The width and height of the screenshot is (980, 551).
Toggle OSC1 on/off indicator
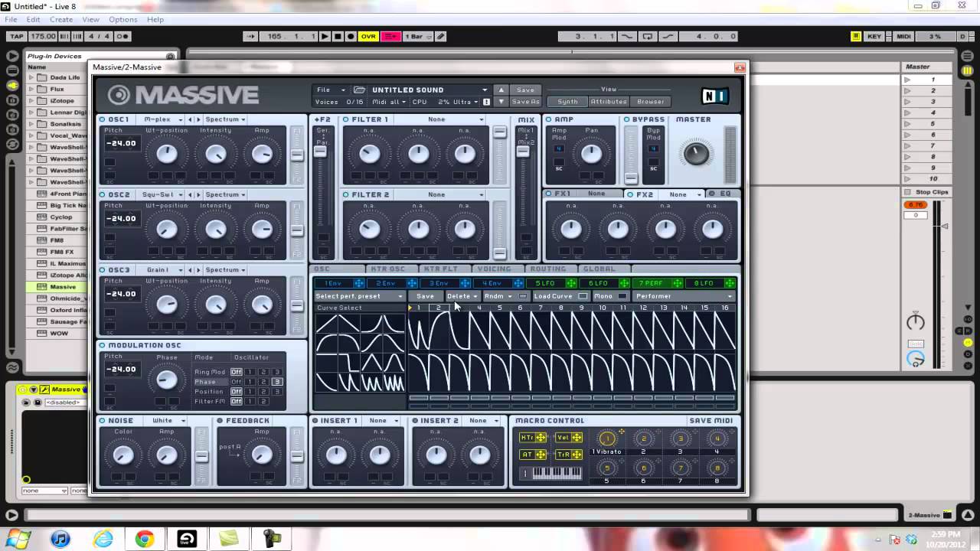[x=103, y=119]
